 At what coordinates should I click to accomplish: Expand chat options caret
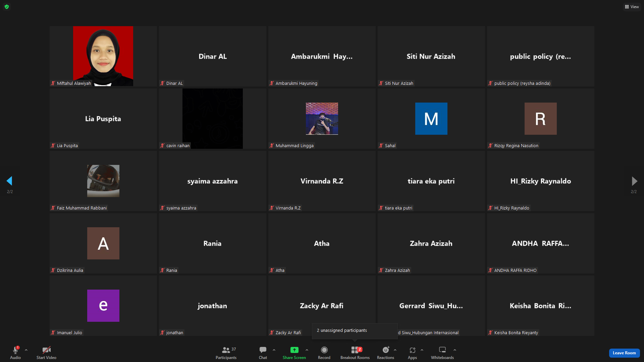tap(274, 350)
